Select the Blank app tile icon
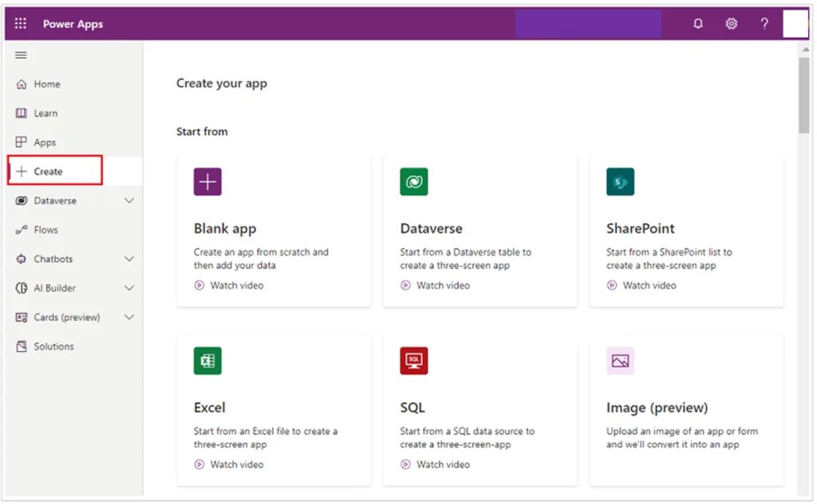This screenshot has height=504, width=817. coord(207,181)
